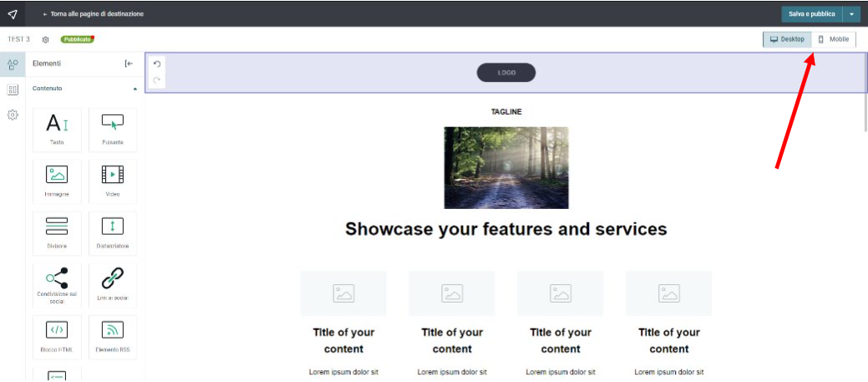Viewport: 868px width, 382px height.
Task: Click the first column Lorem ipsum text
Action: point(343,372)
